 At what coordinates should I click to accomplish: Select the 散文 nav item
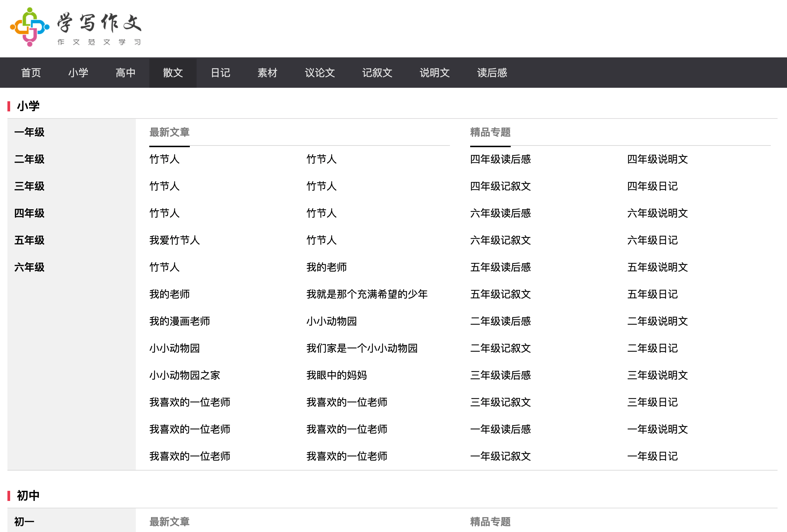(173, 73)
